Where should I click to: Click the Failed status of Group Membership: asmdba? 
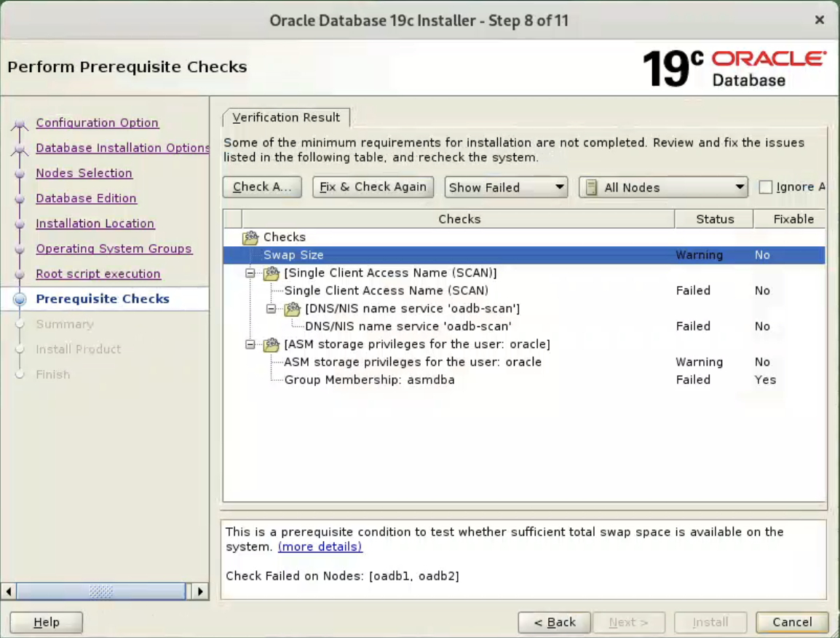pyautogui.click(x=693, y=380)
